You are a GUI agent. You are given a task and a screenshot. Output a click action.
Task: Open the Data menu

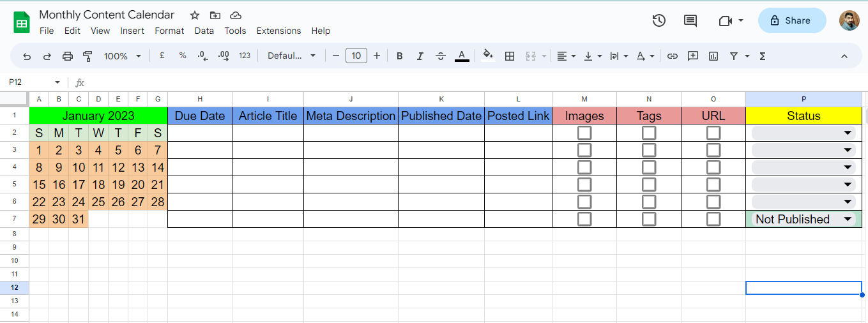pos(204,31)
